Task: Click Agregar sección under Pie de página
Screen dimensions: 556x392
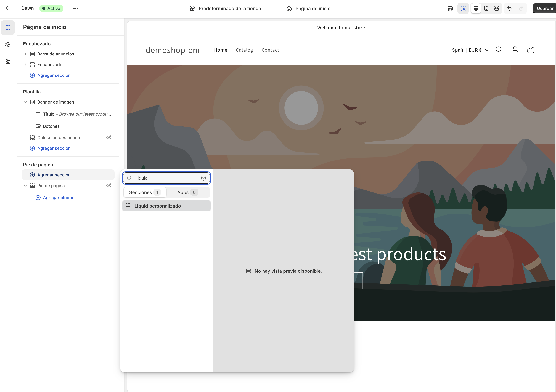Action: 68,175
